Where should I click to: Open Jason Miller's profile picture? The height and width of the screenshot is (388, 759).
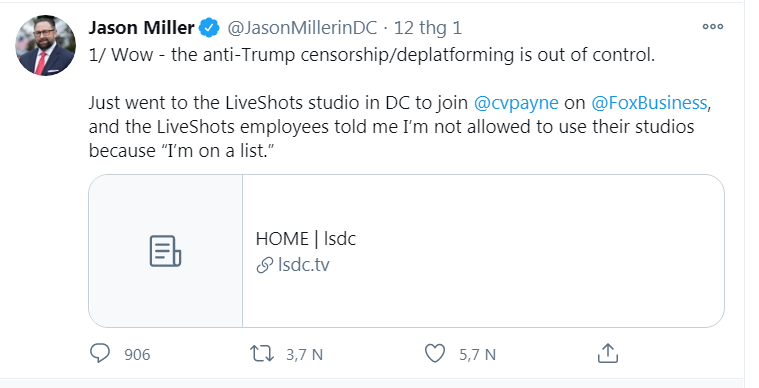click(46, 45)
